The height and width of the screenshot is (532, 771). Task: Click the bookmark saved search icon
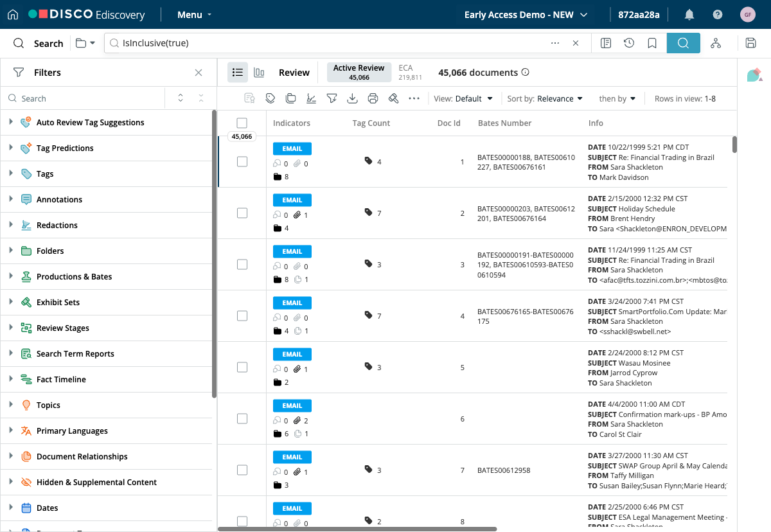pyautogui.click(x=652, y=43)
